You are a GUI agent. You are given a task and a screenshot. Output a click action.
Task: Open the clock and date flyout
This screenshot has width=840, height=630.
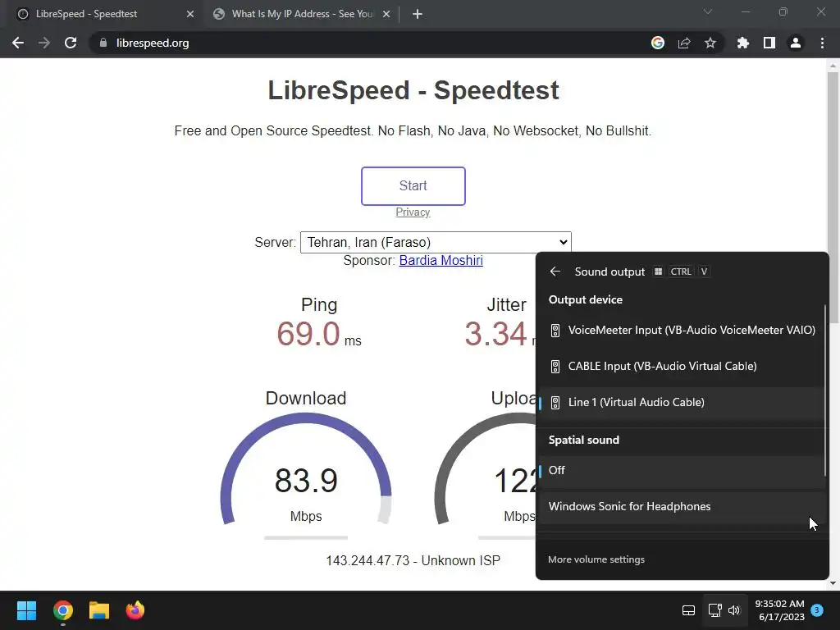[x=779, y=610]
